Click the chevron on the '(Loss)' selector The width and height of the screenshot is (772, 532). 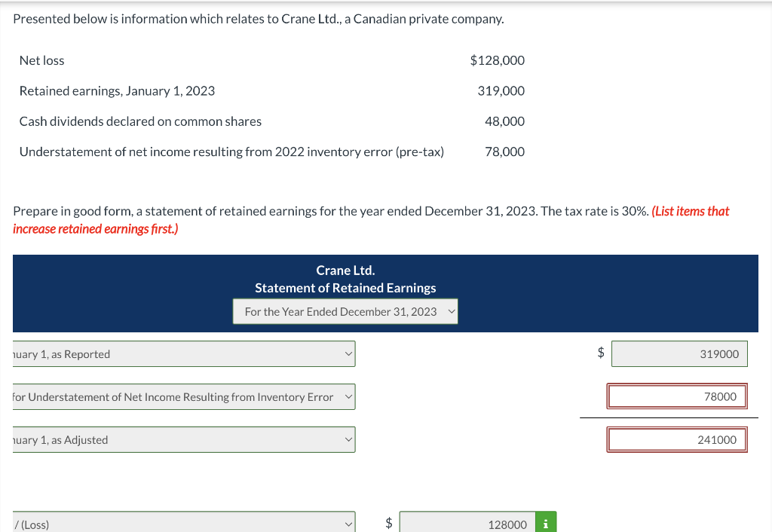348,521
